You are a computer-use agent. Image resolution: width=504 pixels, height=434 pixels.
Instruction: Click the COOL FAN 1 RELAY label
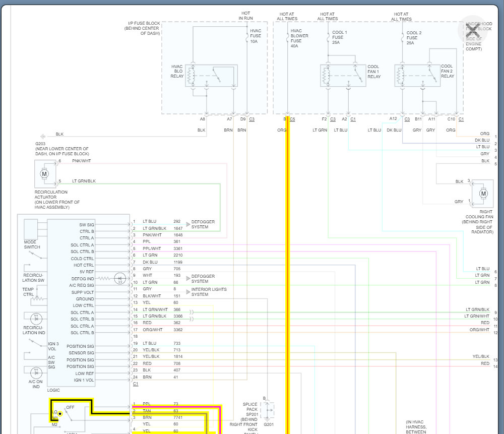click(374, 72)
